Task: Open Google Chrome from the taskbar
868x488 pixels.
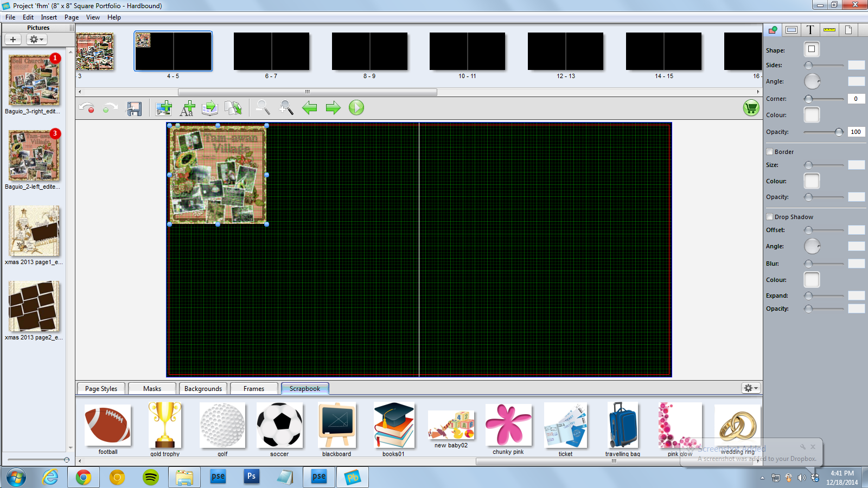Action: (83, 477)
